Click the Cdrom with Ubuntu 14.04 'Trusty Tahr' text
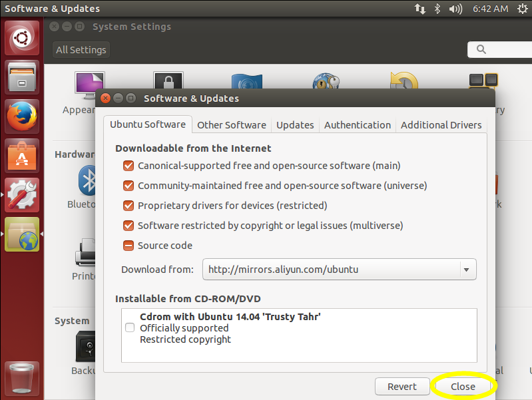The image size is (532, 400). click(x=230, y=317)
